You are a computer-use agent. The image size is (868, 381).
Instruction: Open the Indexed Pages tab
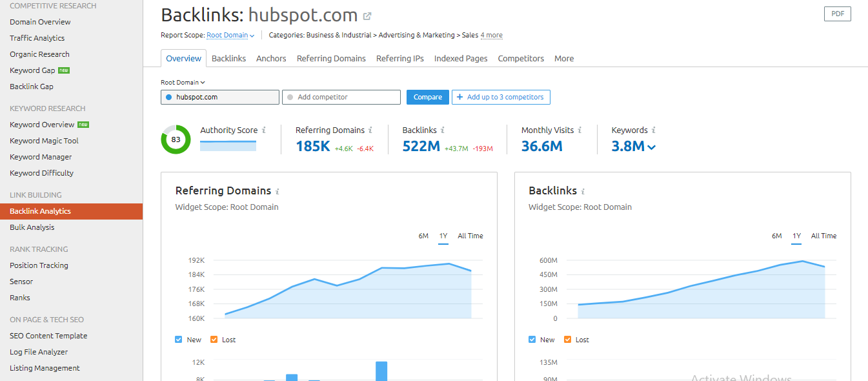[461, 59]
